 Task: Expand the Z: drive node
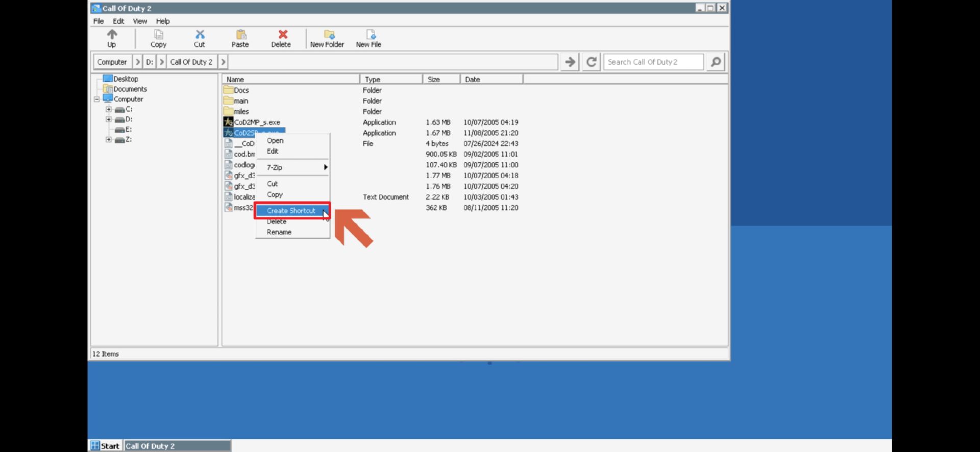tap(109, 139)
